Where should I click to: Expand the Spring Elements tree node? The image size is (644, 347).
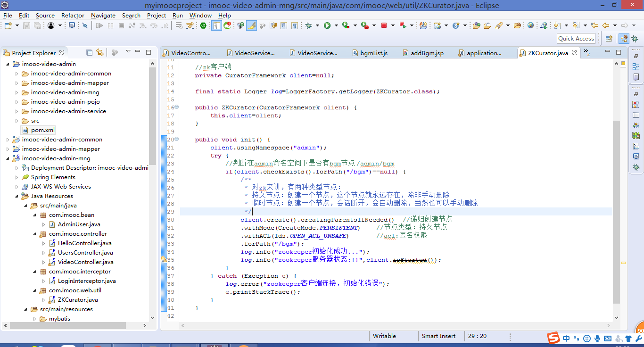tap(17, 177)
